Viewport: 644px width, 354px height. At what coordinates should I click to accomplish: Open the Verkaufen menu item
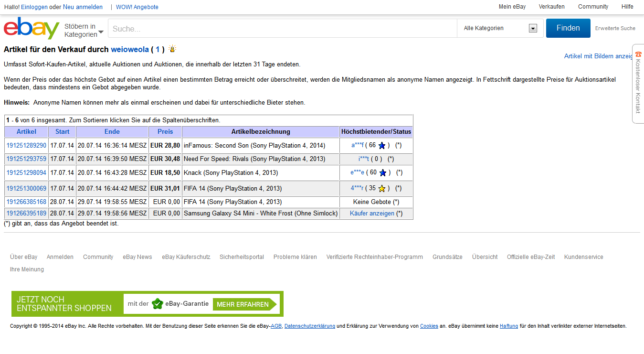coord(551,7)
